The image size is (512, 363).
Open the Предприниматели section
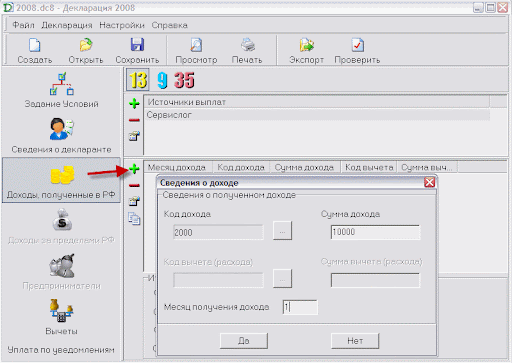[61, 272]
